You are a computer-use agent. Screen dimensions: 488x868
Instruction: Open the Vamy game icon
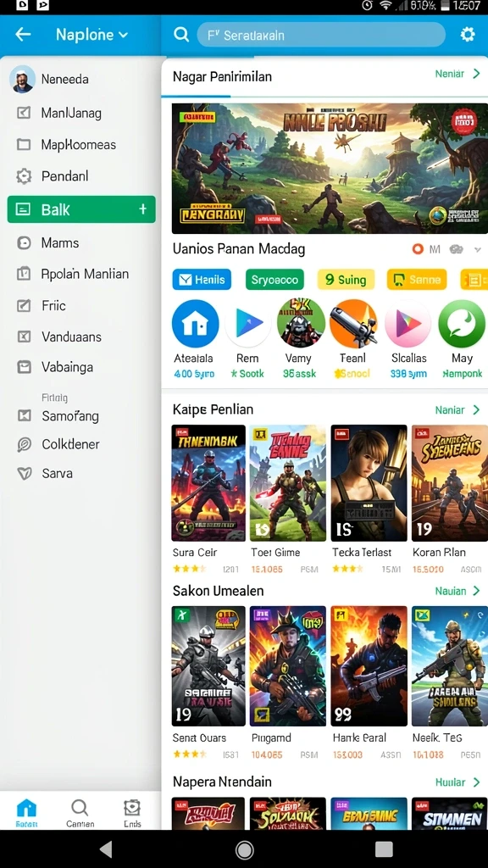(301, 323)
